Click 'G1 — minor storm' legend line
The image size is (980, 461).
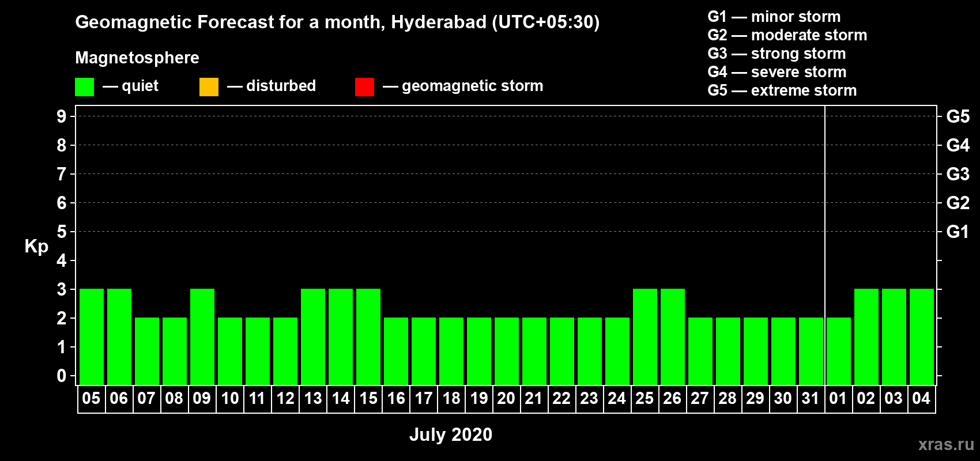[774, 17]
